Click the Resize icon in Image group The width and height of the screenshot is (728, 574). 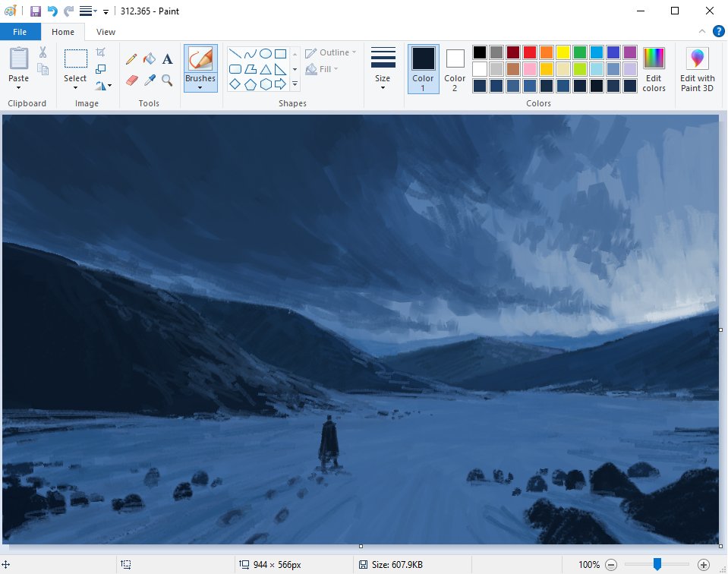point(100,69)
